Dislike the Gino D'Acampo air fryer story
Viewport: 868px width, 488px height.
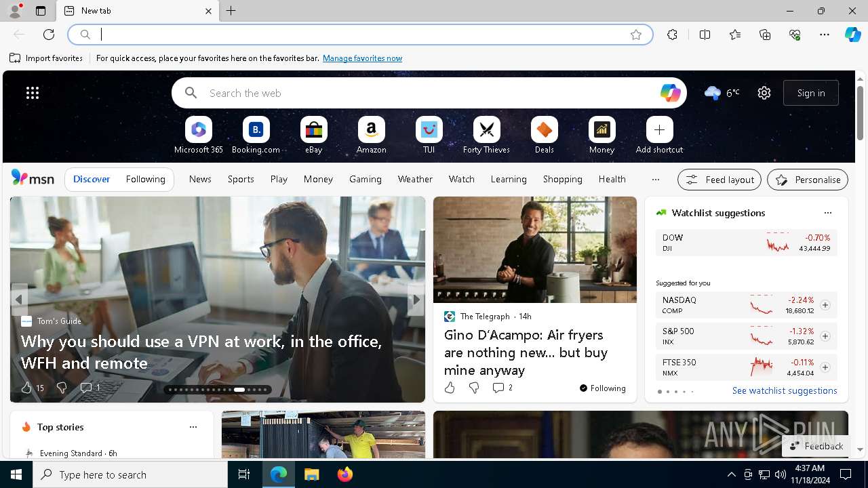point(474,388)
